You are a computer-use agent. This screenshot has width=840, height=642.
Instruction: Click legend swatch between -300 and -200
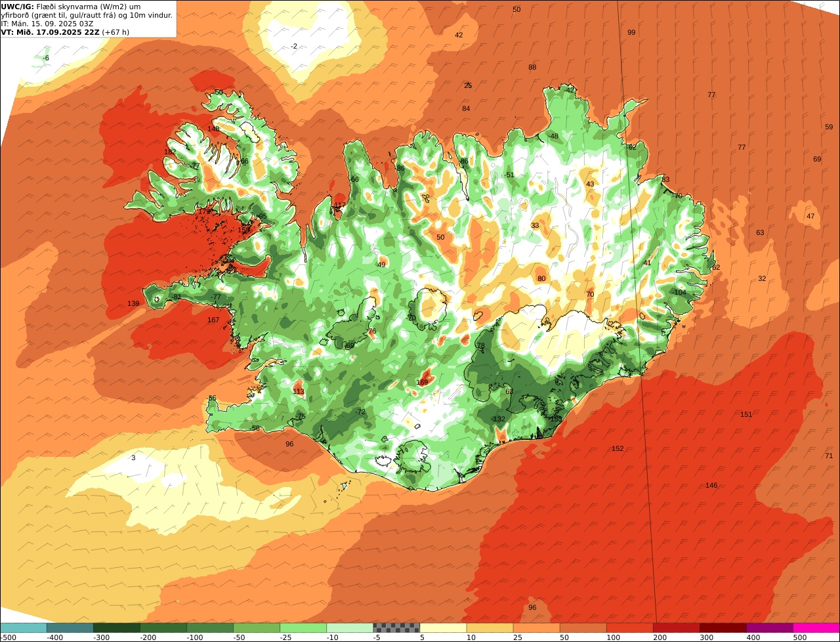click(117, 628)
